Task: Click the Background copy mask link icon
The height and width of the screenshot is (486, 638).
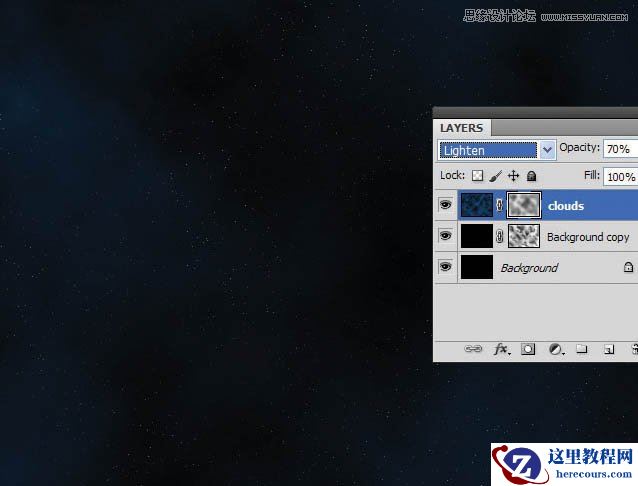Action: (500, 236)
